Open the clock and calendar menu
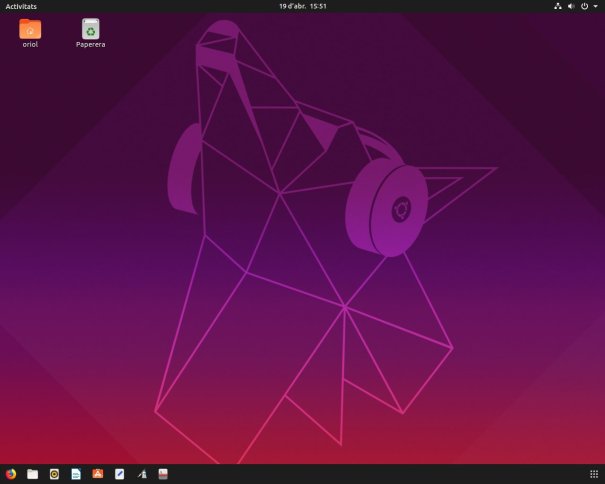This screenshot has width=605, height=484. [x=302, y=6]
